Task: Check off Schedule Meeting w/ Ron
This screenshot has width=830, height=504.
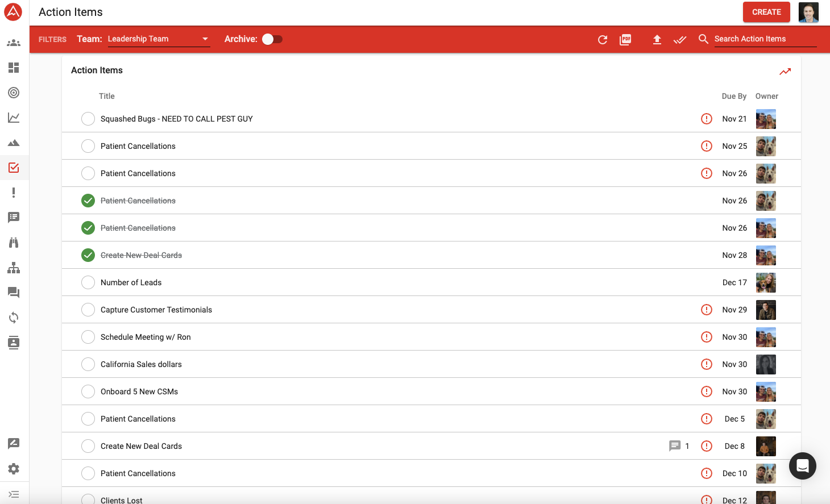Action: [x=88, y=337]
